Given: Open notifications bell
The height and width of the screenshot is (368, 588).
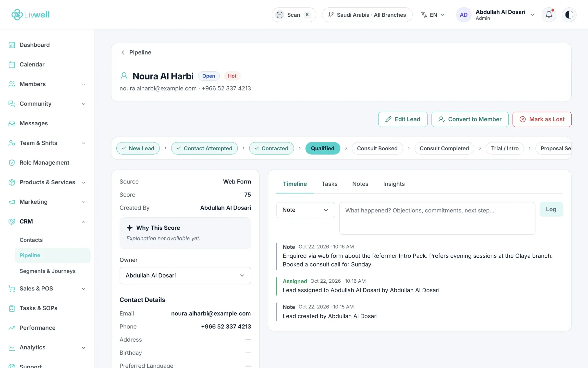Looking at the screenshot, I should (549, 15).
